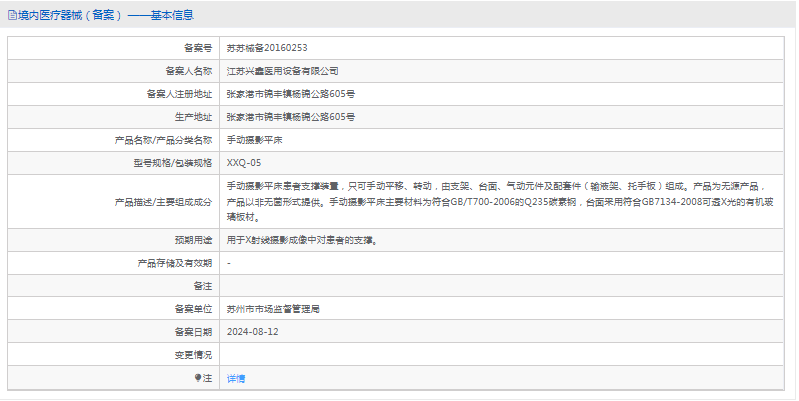799x401 pixels.
Task: Click the lightbulb icon next to 注
Action: click(x=198, y=378)
